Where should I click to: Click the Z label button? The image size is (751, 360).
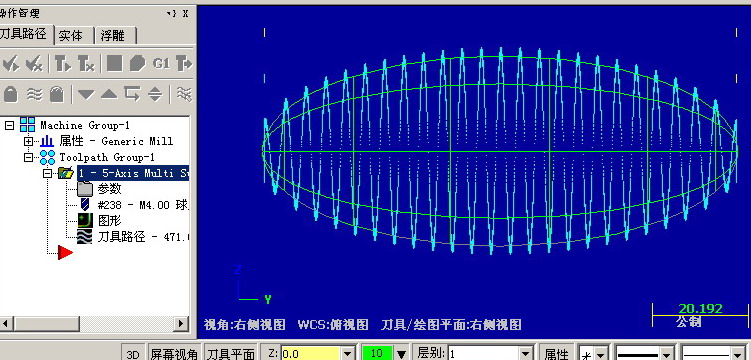coord(272,354)
